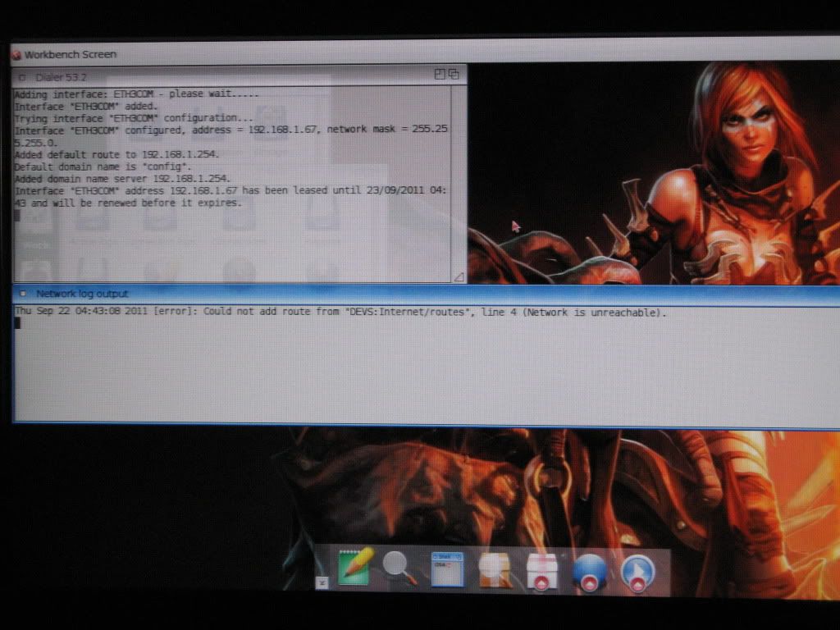
Task: Open the notepad with pencil dock icon
Action: (x=355, y=566)
